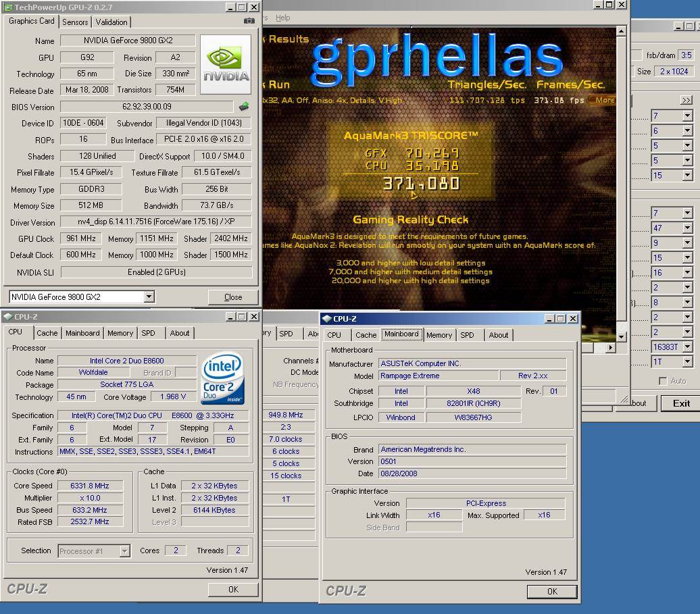Click the GPU-Z Name field
The image size is (700, 614).
tap(128, 40)
